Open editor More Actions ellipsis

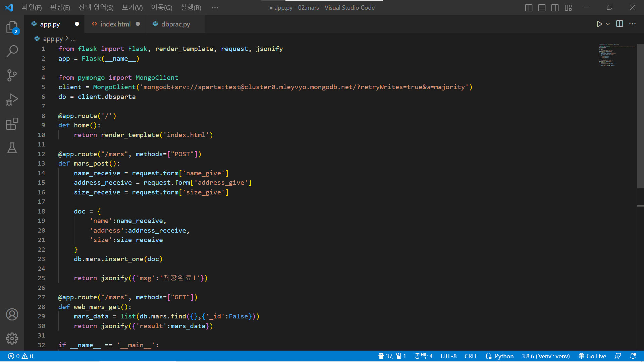point(633,24)
